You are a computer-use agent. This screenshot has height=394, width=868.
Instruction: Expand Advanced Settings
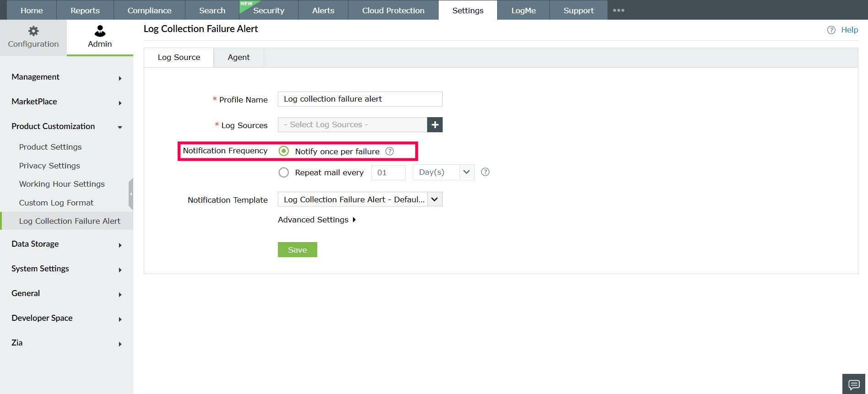coord(317,220)
